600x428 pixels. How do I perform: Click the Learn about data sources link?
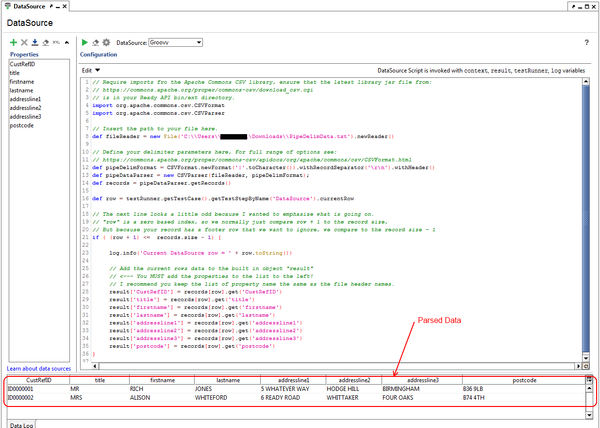click(38, 369)
